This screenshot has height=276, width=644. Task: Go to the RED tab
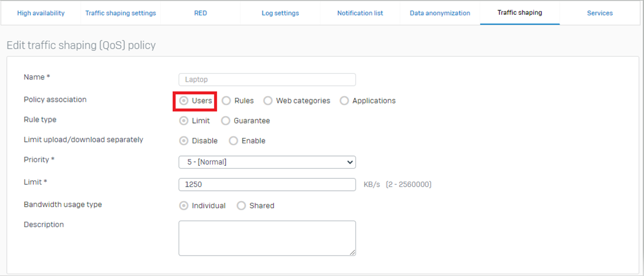coord(200,13)
